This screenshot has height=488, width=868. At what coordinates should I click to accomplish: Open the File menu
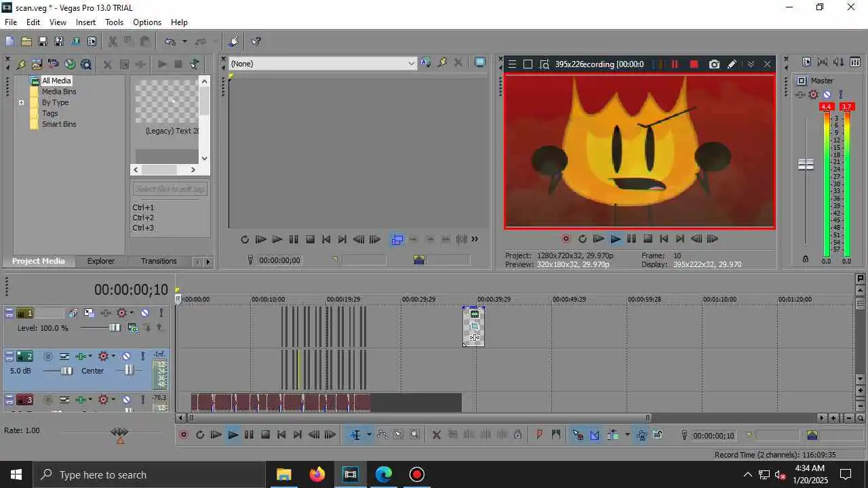point(11,22)
